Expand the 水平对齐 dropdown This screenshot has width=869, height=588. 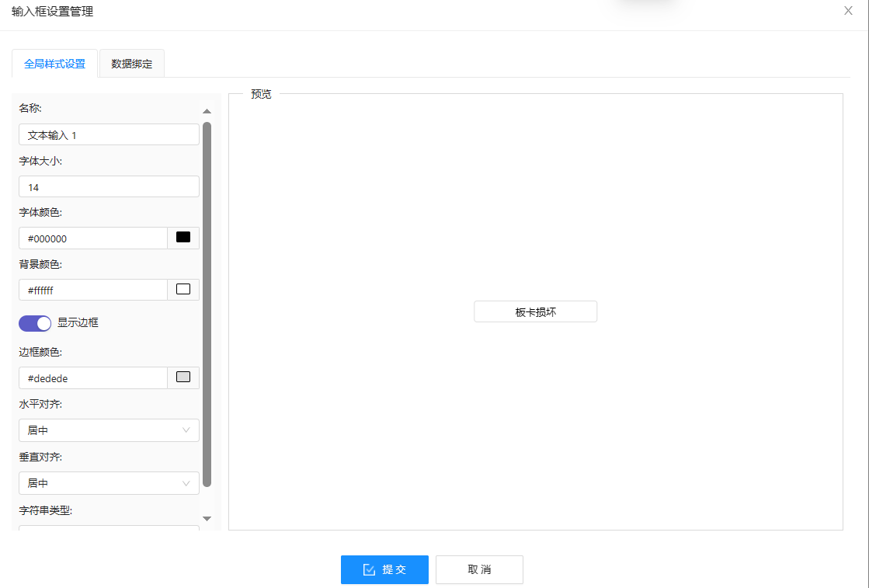click(109, 430)
